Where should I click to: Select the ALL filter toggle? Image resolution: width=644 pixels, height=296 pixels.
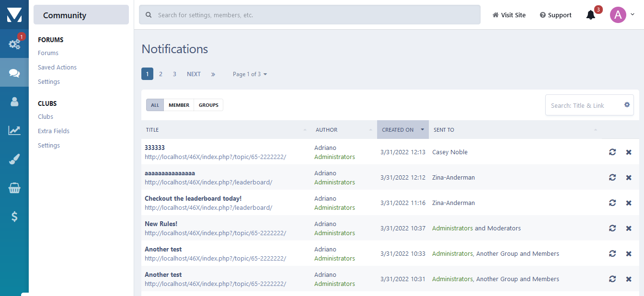click(x=155, y=105)
